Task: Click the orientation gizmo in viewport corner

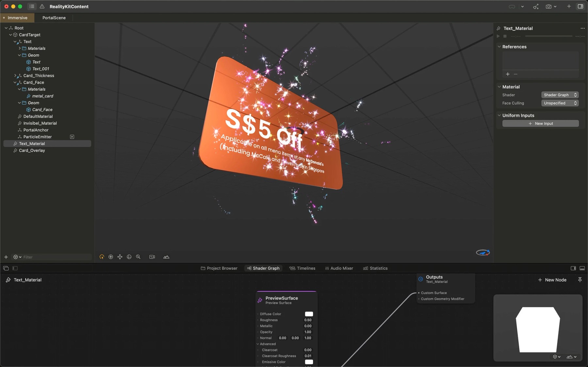Action: pos(483,252)
